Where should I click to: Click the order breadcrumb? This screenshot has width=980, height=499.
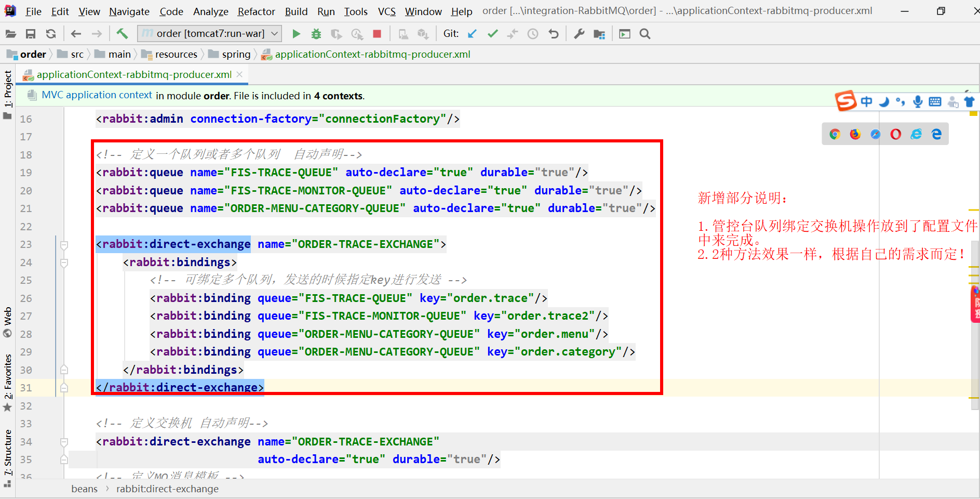(26, 54)
